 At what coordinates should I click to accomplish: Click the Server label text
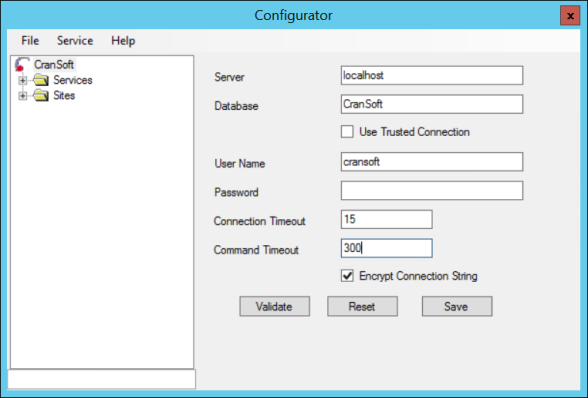229,77
